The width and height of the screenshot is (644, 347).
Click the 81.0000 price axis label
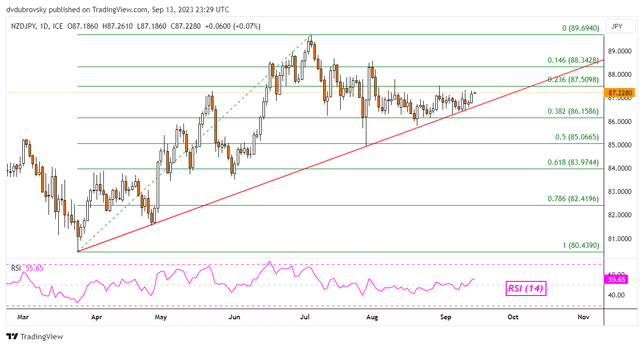tap(620, 239)
